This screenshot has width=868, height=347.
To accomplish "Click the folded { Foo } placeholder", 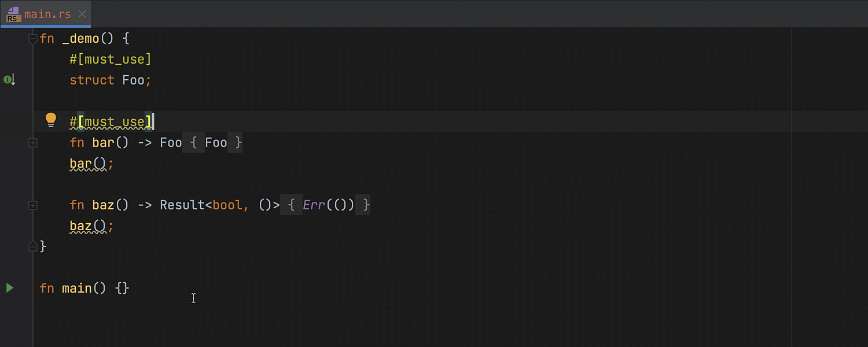I will click(212, 142).
